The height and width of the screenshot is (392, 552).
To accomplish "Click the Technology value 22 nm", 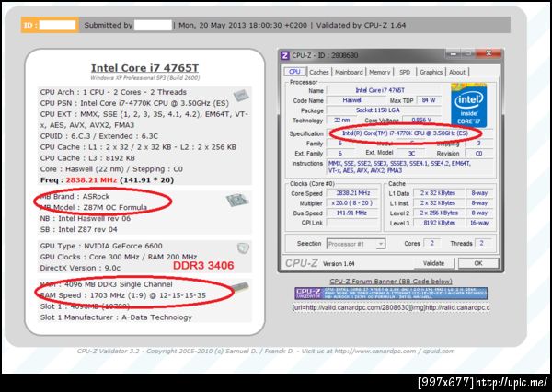I will (x=342, y=121).
